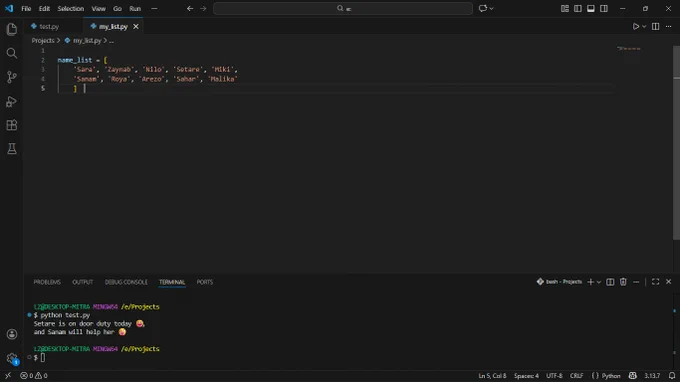The image size is (680, 382).
Task: Close the terminal panel
Action: click(x=668, y=282)
